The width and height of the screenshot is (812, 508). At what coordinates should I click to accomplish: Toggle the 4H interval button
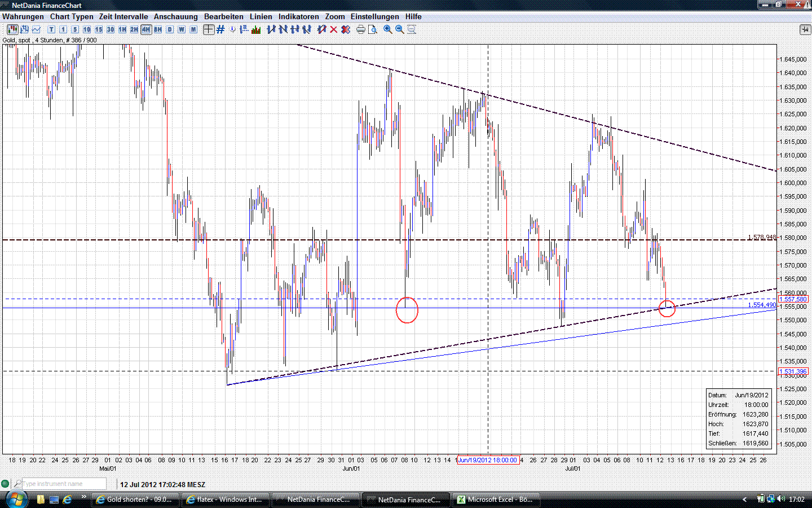(x=146, y=29)
